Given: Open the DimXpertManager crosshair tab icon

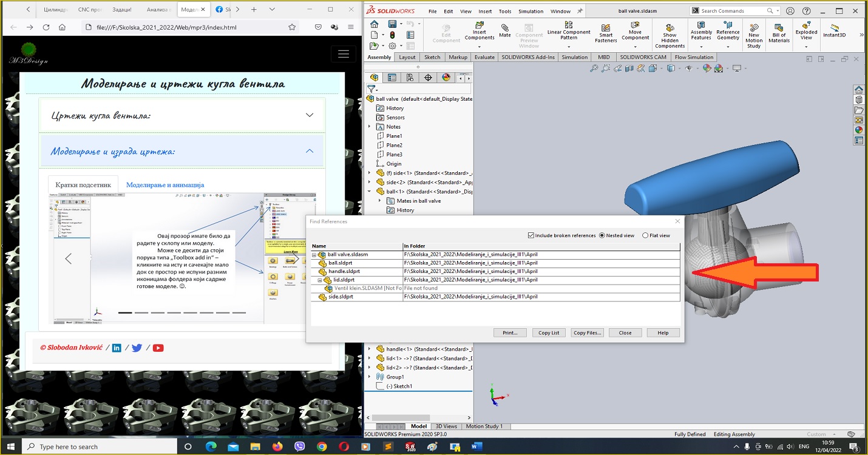Looking at the screenshot, I should pos(429,77).
